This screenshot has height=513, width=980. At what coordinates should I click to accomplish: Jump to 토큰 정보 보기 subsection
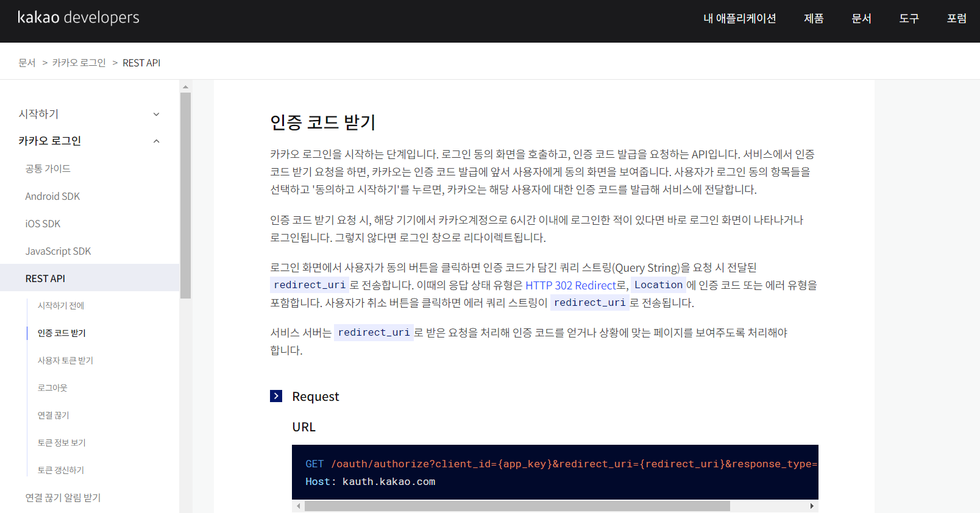coord(62,443)
